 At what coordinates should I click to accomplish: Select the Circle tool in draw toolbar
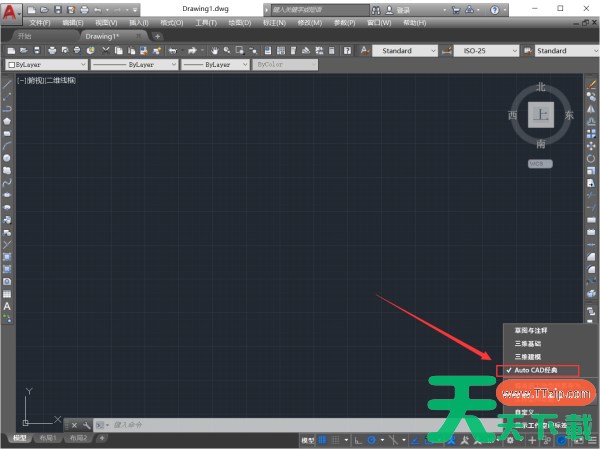coord(7,158)
